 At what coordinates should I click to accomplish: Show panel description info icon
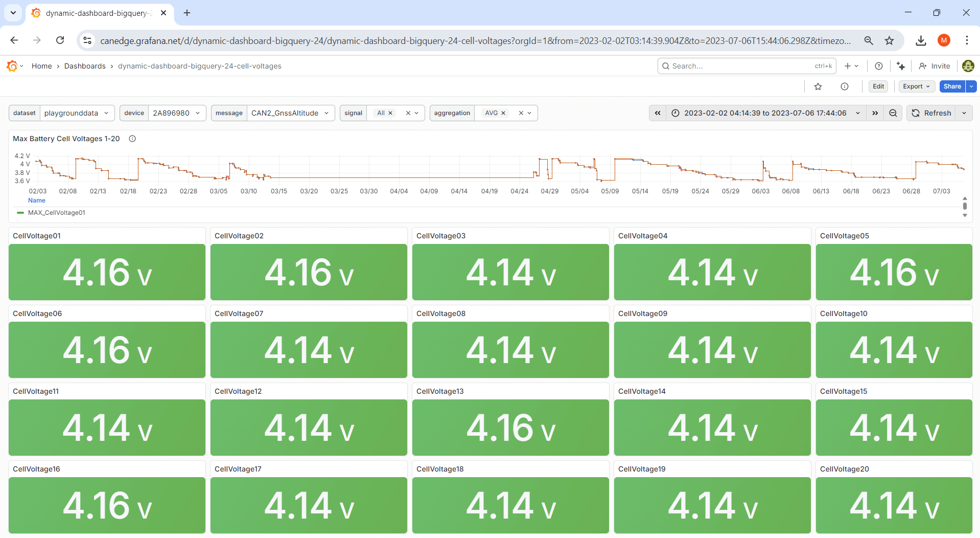point(132,139)
